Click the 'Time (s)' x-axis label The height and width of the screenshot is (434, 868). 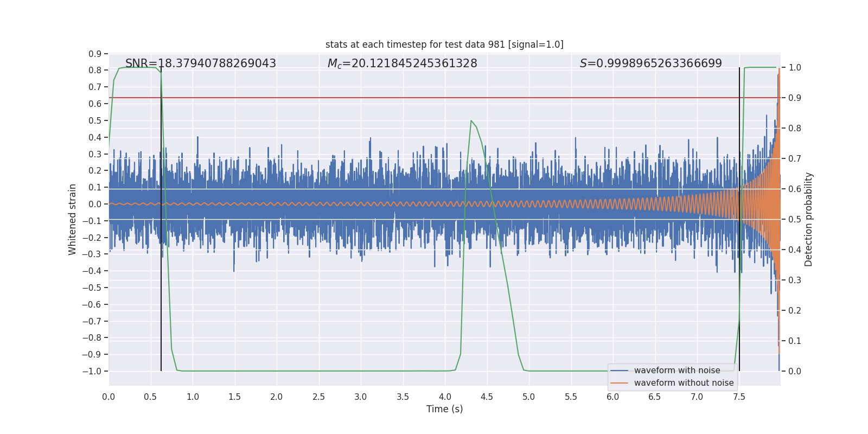coord(444,409)
